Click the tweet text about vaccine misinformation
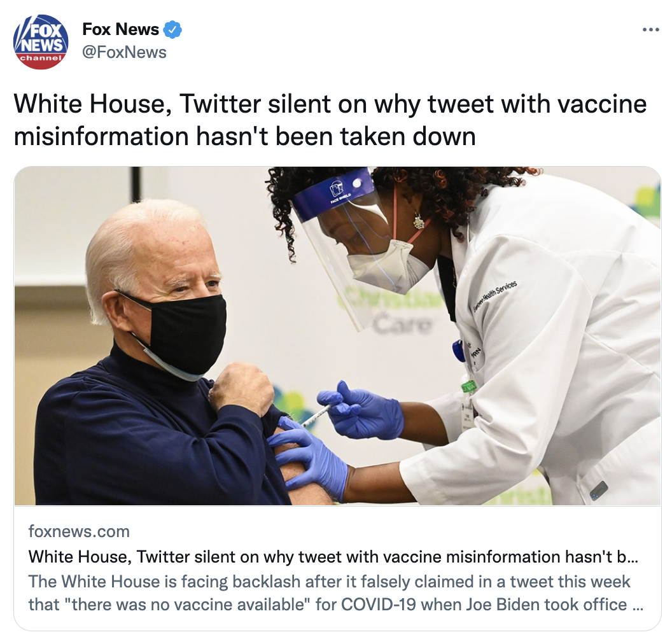 pyautogui.click(x=330, y=120)
